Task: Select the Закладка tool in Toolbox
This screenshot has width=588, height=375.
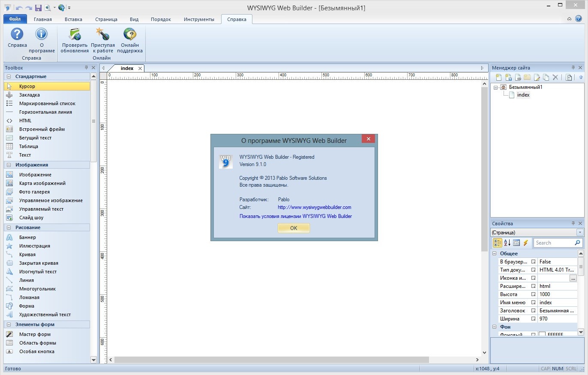Action: 47,95
